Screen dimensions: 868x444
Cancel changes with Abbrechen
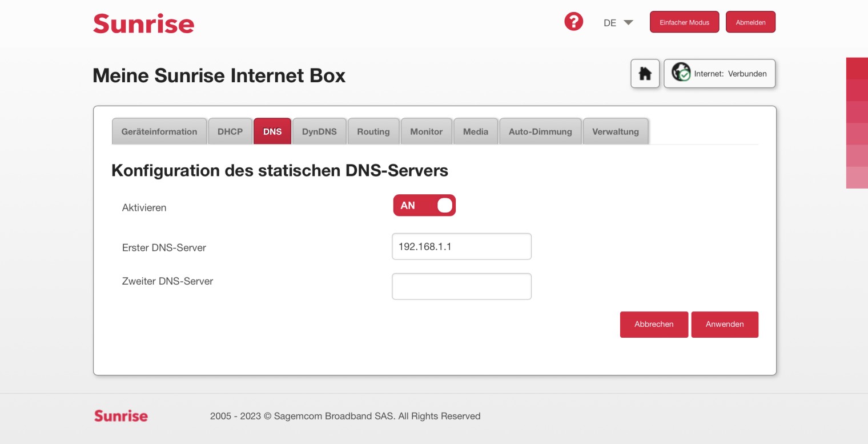(653, 324)
